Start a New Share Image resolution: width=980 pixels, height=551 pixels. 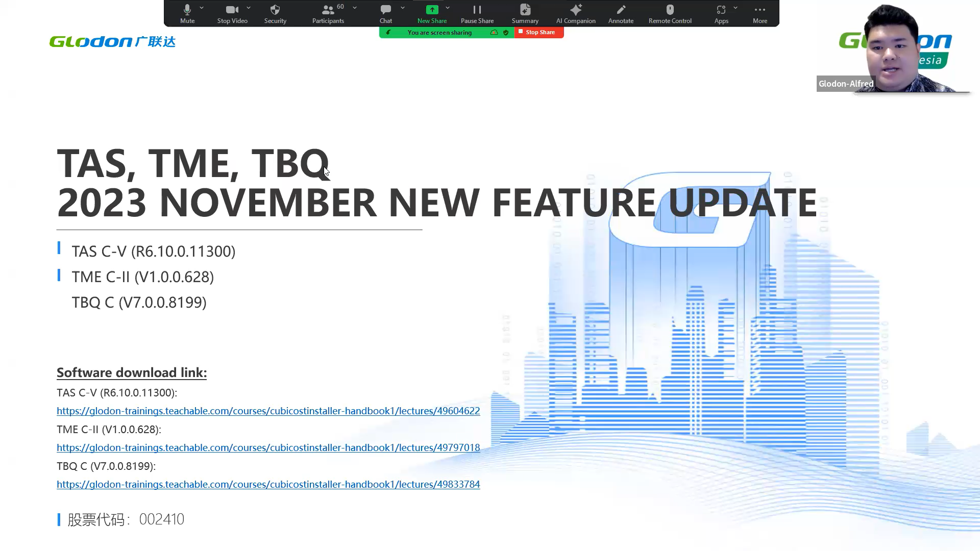pos(432,14)
